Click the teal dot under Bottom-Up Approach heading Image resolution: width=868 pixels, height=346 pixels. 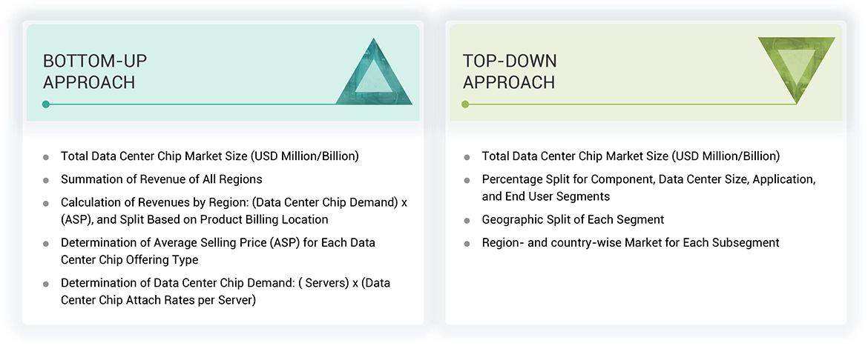click(46, 104)
